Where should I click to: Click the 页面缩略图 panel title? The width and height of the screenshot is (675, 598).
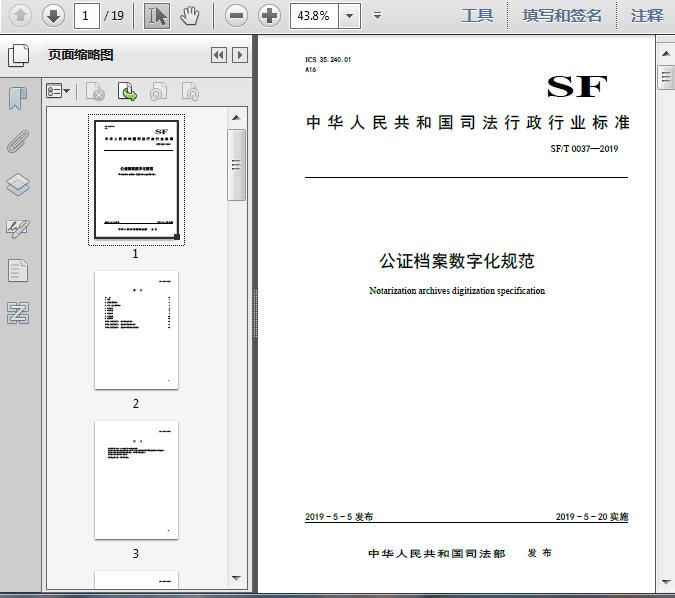pyautogui.click(x=81, y=55)
